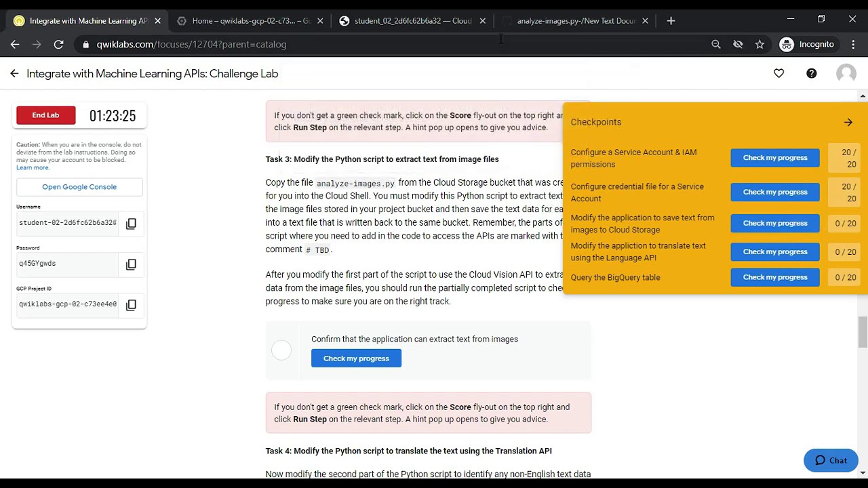
Task: Minimize the Chrome window
Action: point(790,19)
